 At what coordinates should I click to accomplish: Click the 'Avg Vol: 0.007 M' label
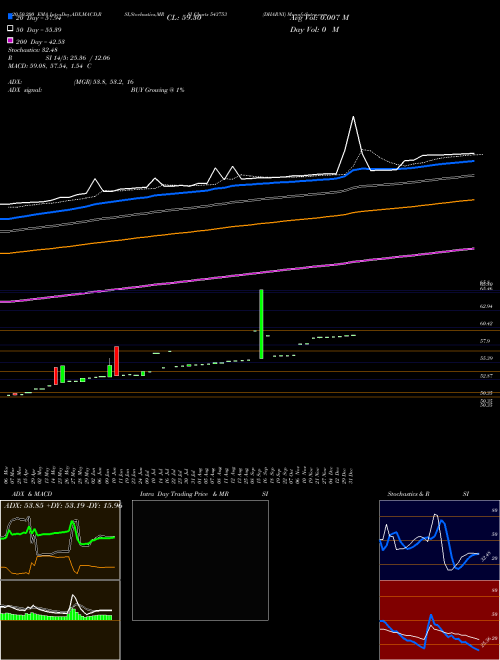pos(319,18)
